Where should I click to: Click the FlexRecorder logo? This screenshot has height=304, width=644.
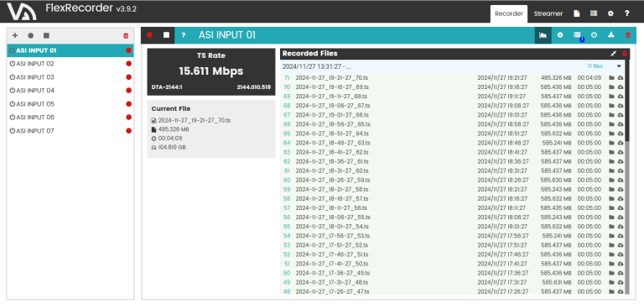click(x=21, y=11)
